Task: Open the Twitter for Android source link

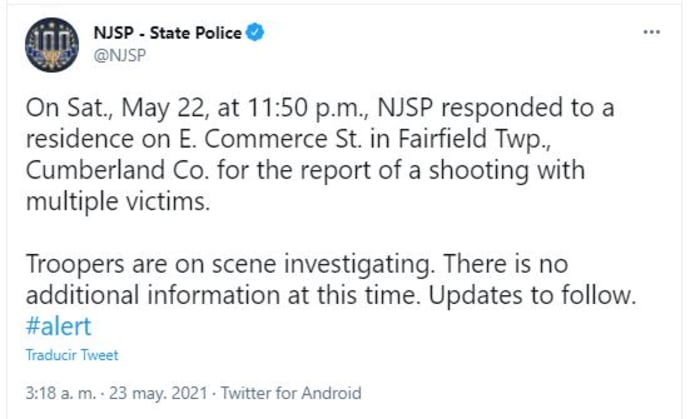Action: [x=288, y=393]
